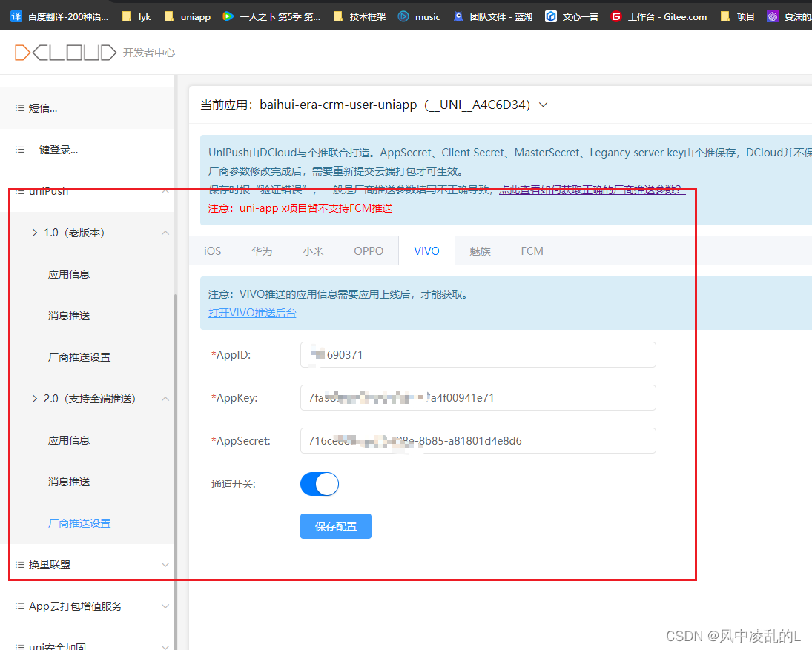Viewport: 812px width, 650px height.
Task: Click the sidebar vertical scrollbar
Action: click(176, 445)
